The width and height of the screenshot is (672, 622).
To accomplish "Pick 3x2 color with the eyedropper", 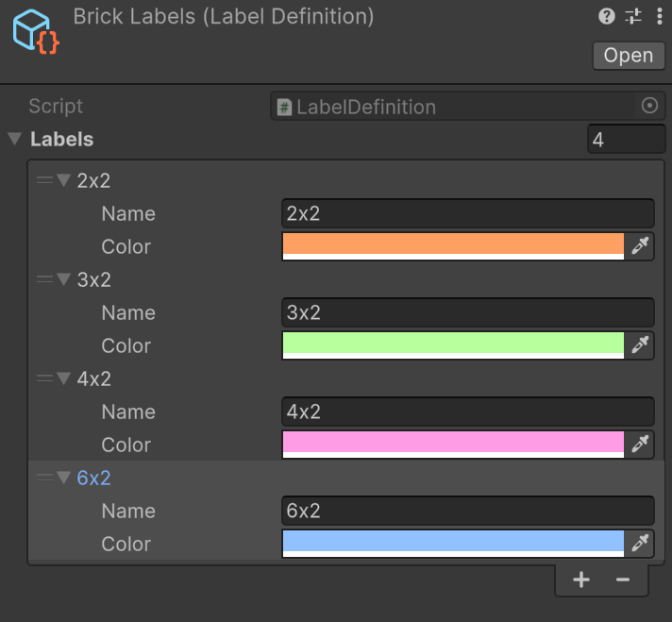I will (640, 345).
